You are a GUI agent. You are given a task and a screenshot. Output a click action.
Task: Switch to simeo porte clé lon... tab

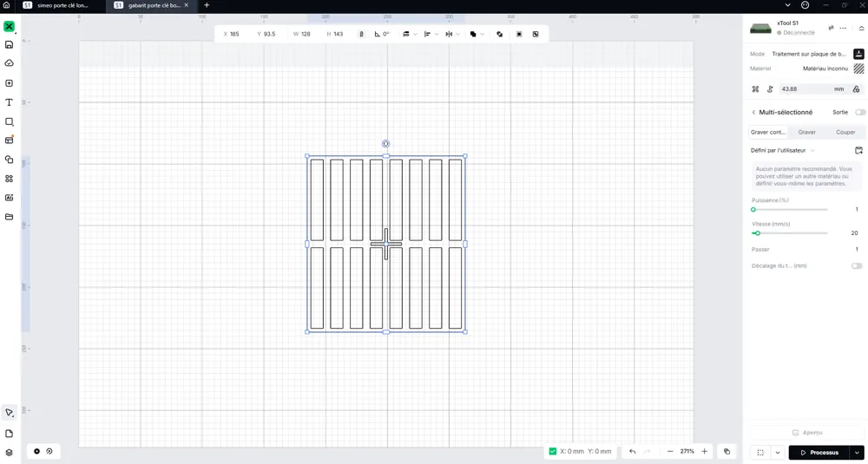pos(62,5)
